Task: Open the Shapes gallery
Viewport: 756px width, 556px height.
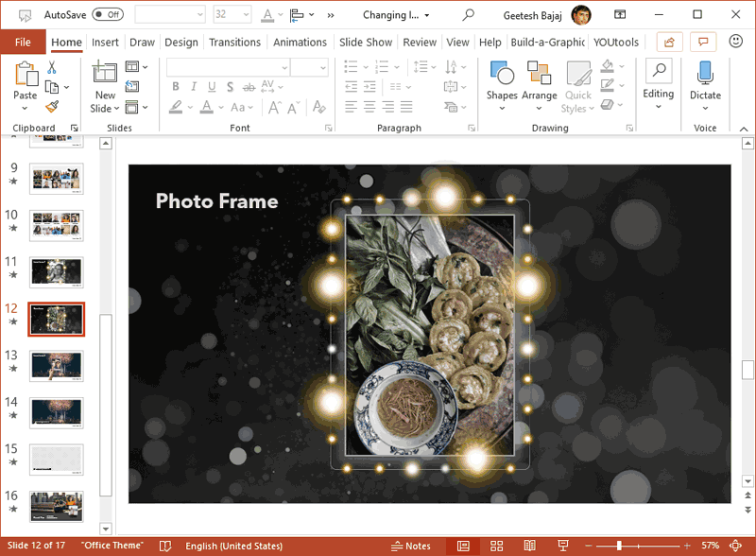Action: point(502,74)
